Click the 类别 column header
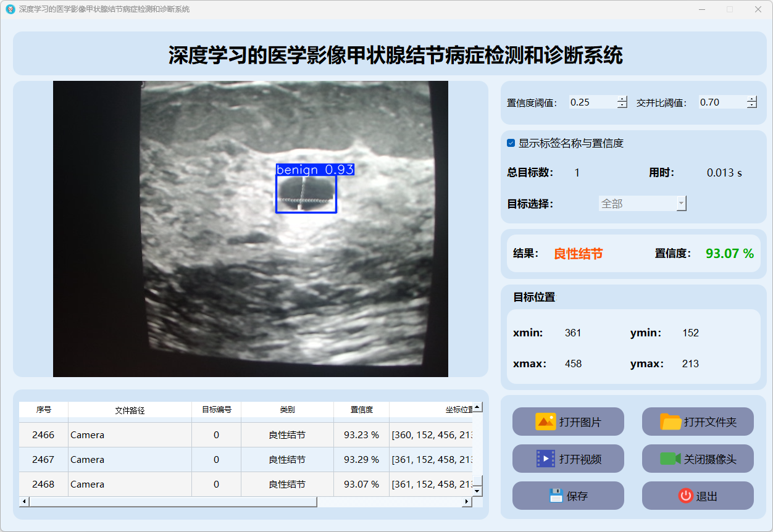The height and width of the screenshot is (532, 773). [287, 410]
